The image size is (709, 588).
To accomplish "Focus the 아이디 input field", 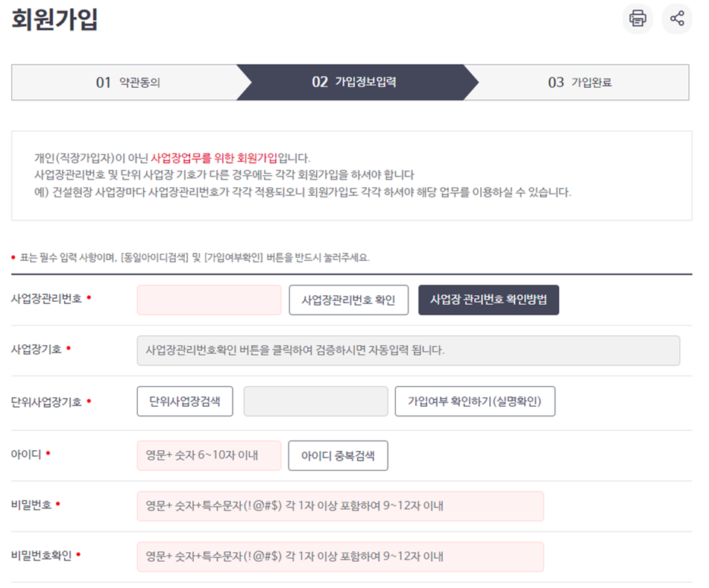I will tap(209, 455).
